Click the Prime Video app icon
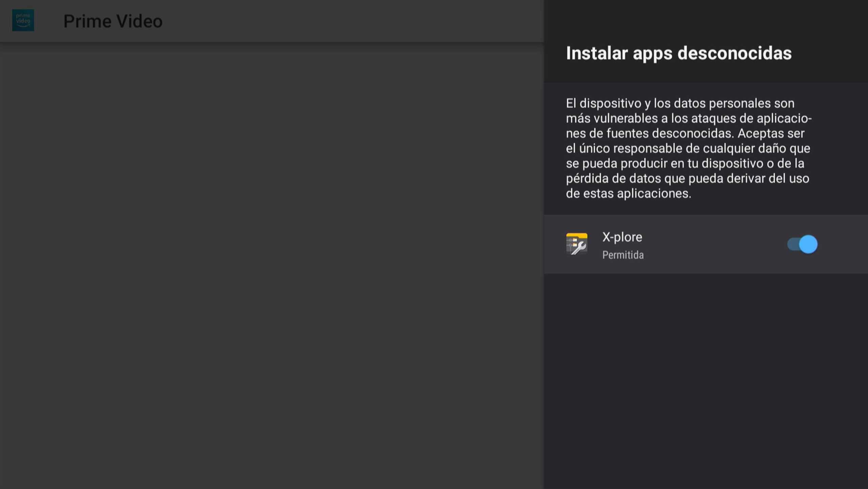Viewport: 868px width, 489px height. (x=23, y=20)
